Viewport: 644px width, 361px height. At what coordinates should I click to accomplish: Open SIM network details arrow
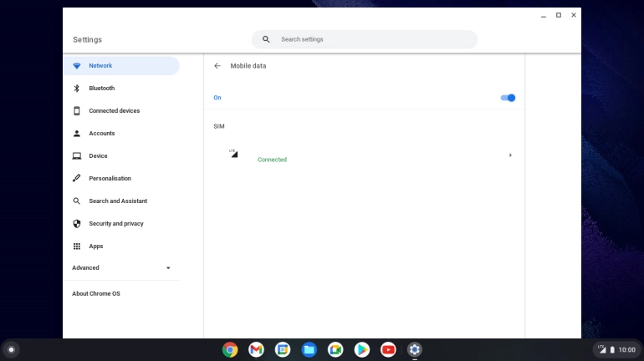(510, 155)
